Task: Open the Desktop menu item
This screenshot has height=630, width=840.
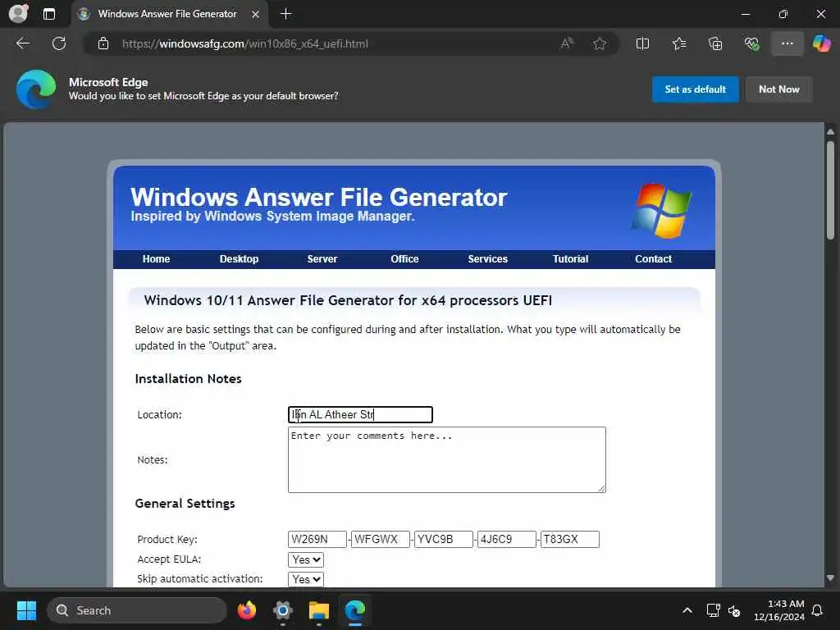Action: pyautogui.click(x=239, y=258)
